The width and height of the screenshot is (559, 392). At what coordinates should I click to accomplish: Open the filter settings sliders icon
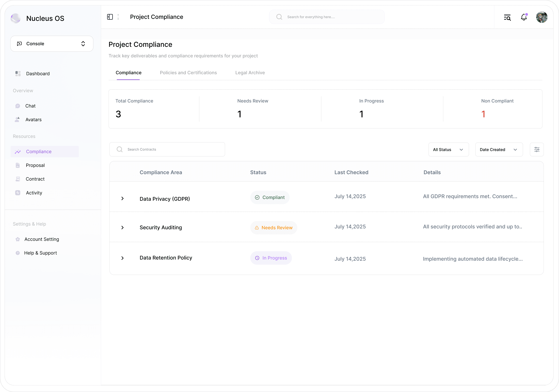[537, 149]
